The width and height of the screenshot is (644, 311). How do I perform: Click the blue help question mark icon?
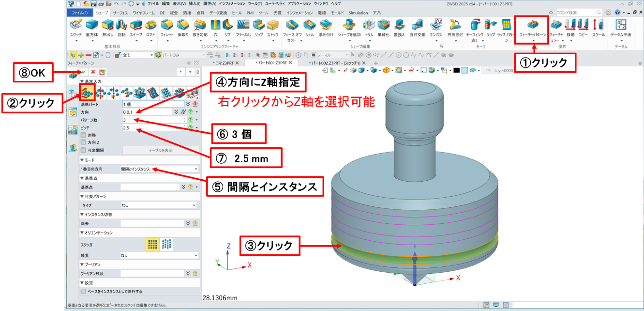tap(617, 13)
